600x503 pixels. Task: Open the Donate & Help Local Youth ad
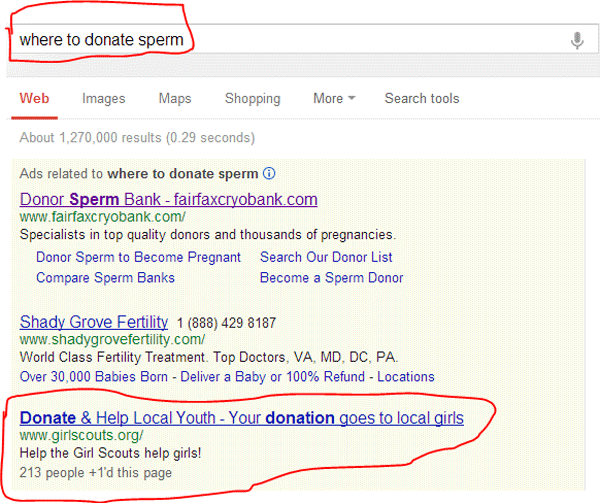coord(241,418)
